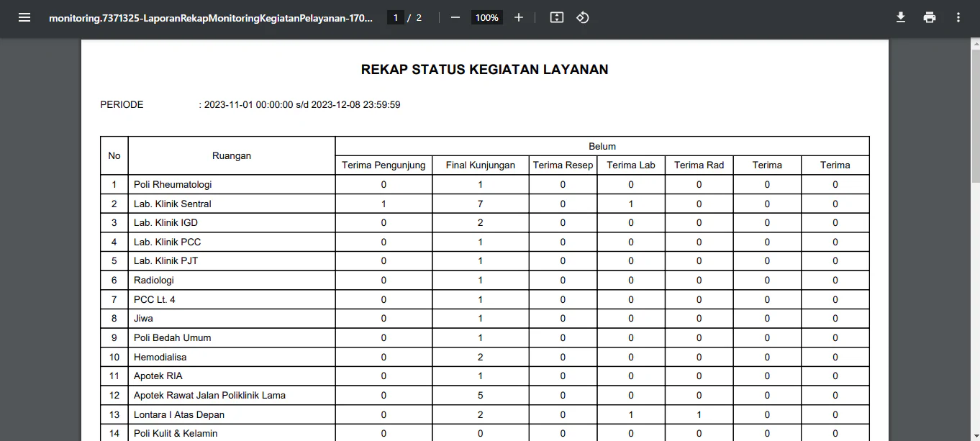Select the Hemodialisa row name

pos(160,358)
